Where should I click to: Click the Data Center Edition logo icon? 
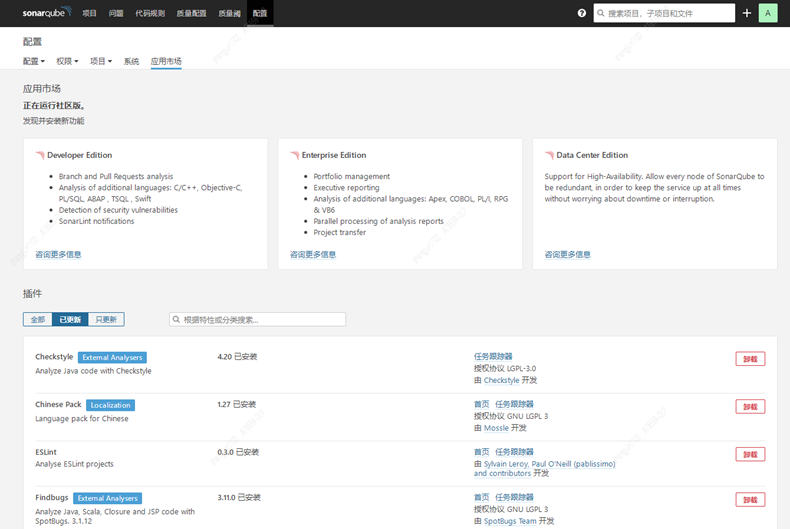[x=550, y=155]
